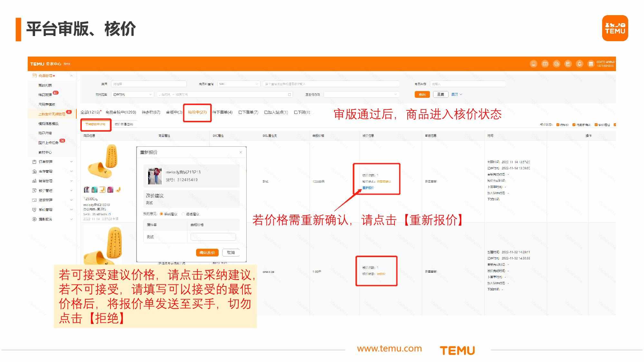
Task: Open 商品列表 in the sidebar
Action: pyautogui.click(x=45, y=85)
